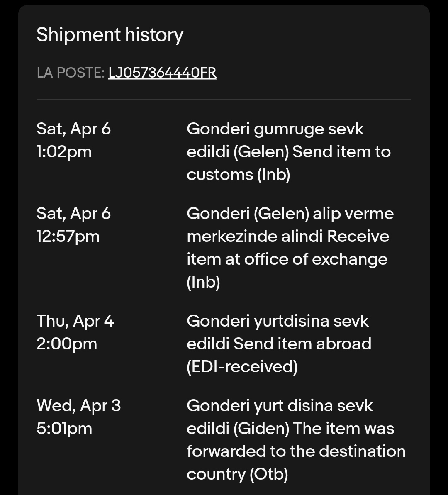Viewport: 448px width, 495px height.
Task: Tap the Sat, Apr 6 date above 1:02pm
Action: pos(73,129)
